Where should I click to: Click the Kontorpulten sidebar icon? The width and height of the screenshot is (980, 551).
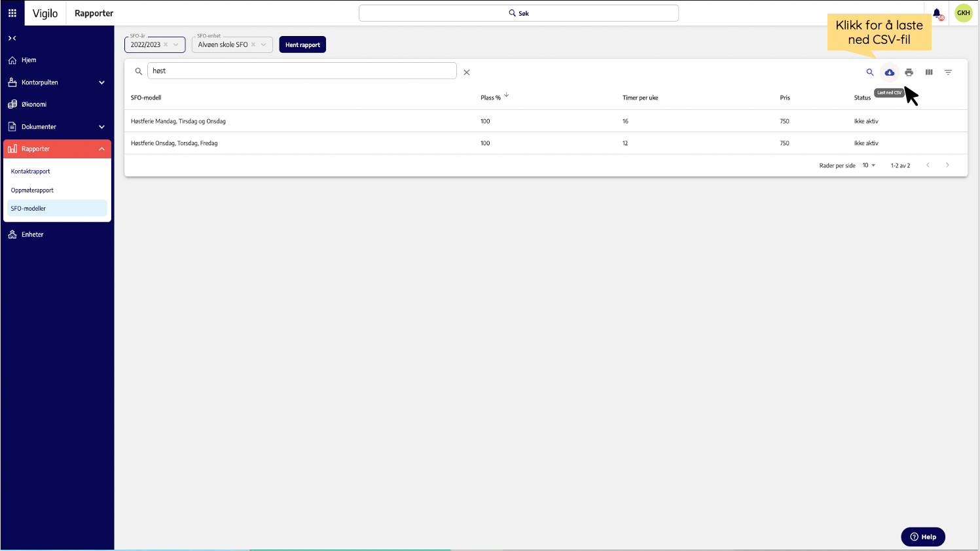click(x=12, y=82)
